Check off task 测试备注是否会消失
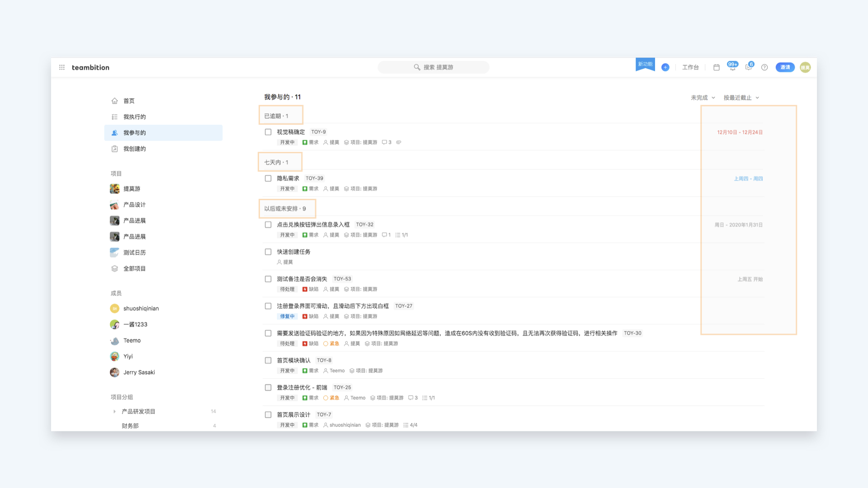This screenshot has width=868, height=488. (268, 279)
